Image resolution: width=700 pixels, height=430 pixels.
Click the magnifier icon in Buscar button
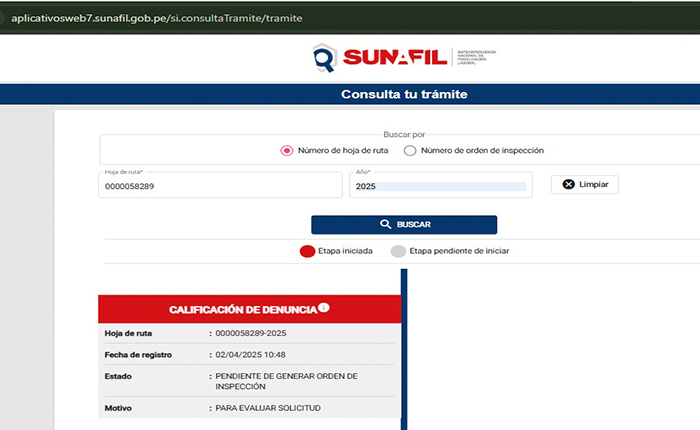[x=385, y=224]
